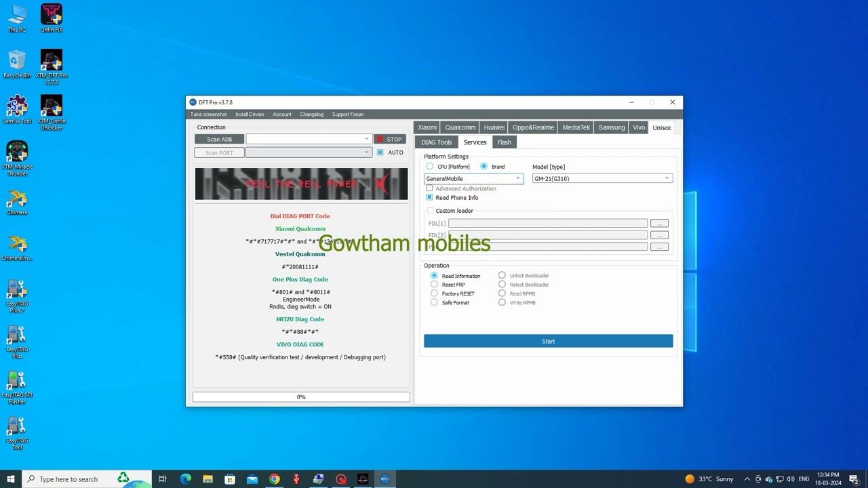Open the Changelog menu
868x488 pixels.
pyautogui.click(x=312, y=115)
